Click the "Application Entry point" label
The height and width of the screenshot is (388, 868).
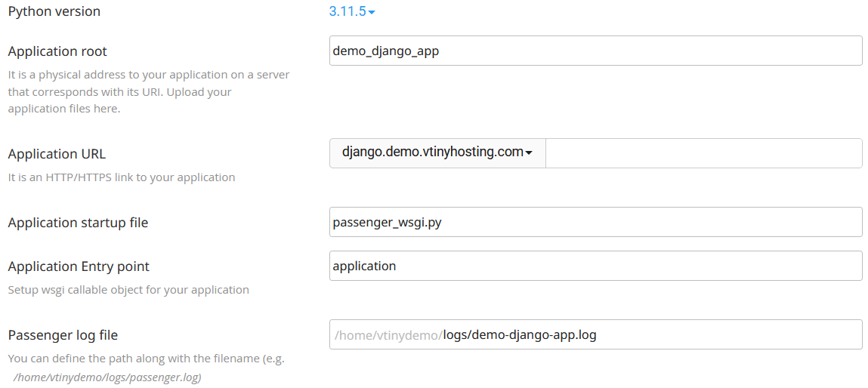point(79,266)
